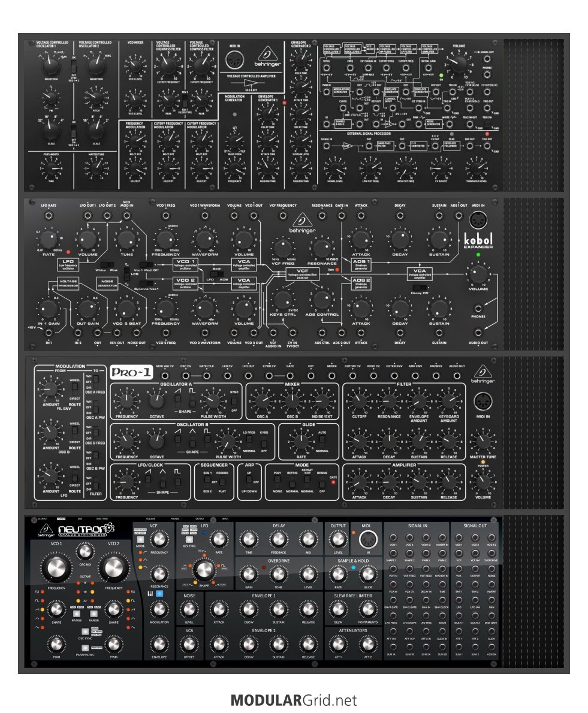This screenshot has height=713, width=588.
Task: Click the Pro-1 Oscillator A OCTAVE knob
Action: pos(156,401)
